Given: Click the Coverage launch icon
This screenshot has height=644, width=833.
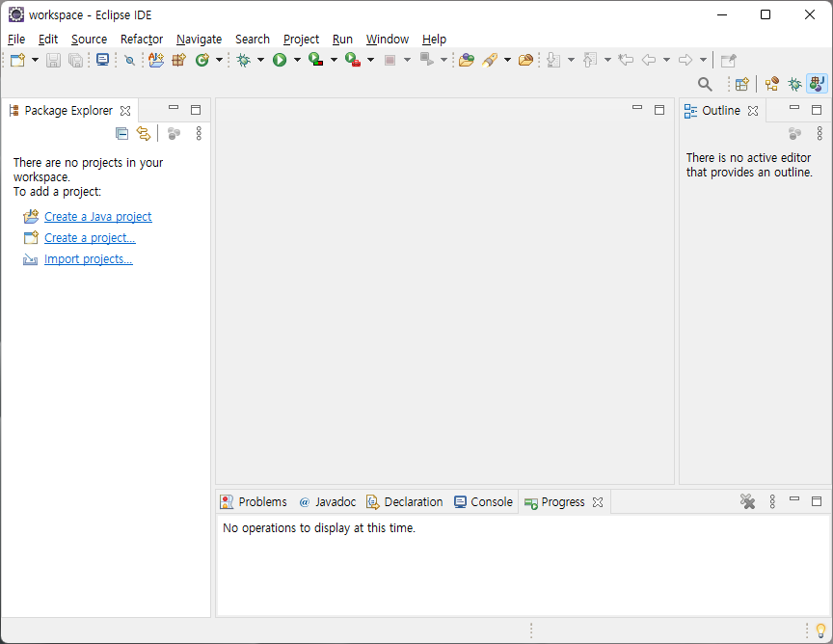Looking at the screenshot, I should [316, 60].
